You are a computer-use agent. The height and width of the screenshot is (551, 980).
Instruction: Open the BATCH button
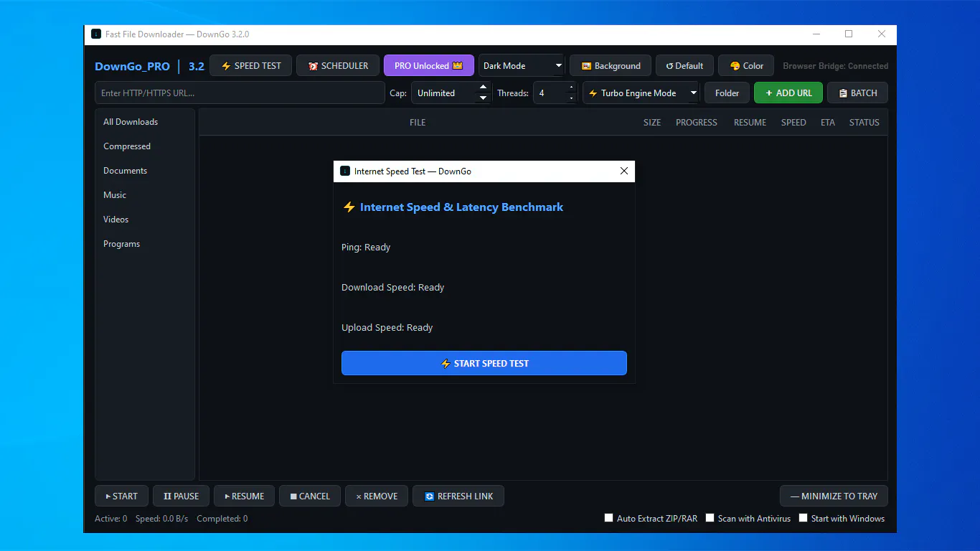point(857,93)
